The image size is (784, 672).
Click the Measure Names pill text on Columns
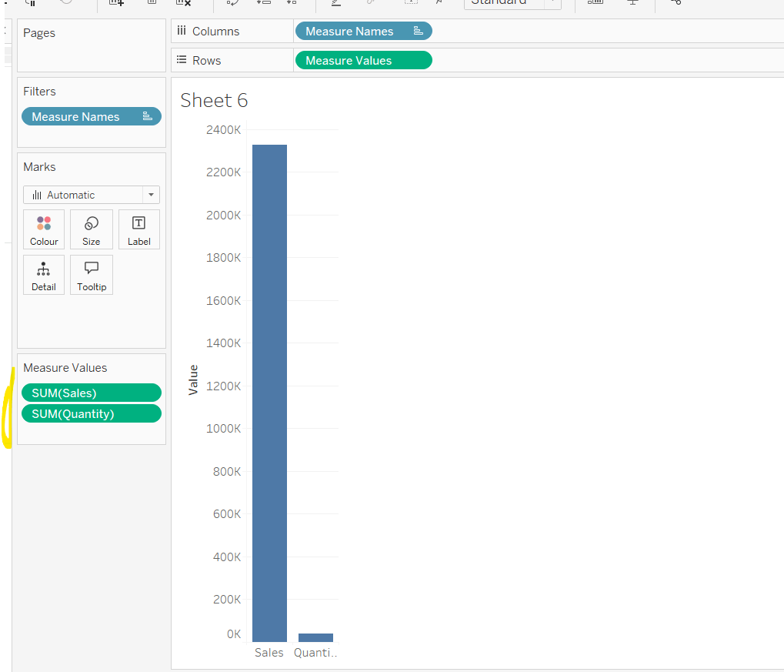(x=349, y=32)
